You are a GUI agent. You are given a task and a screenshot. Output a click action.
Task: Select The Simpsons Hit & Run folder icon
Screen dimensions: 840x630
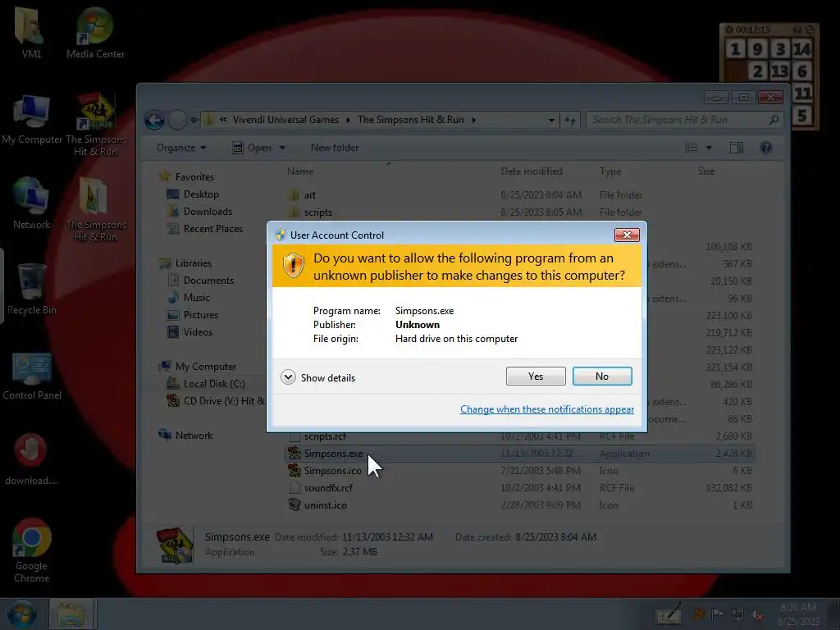point(96,210)
